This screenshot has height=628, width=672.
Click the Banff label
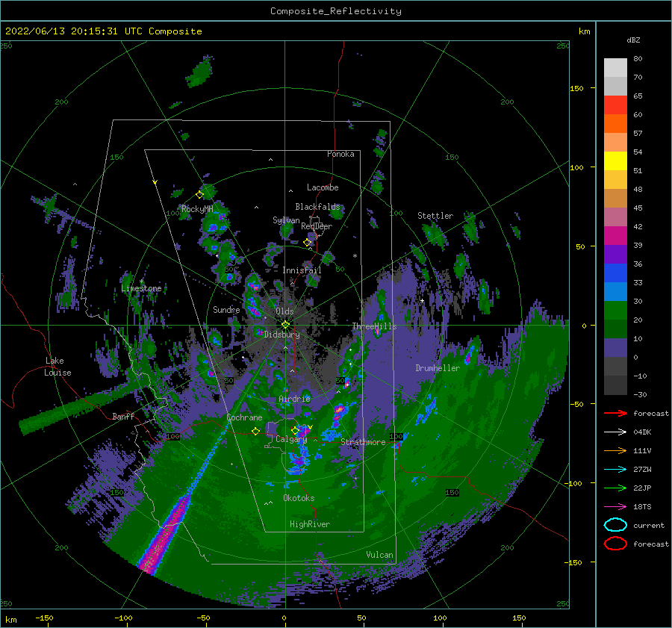[123, 416]
